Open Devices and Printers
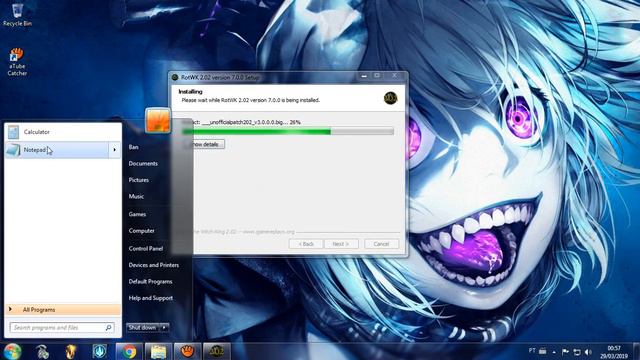 click(x=153, y=265)
